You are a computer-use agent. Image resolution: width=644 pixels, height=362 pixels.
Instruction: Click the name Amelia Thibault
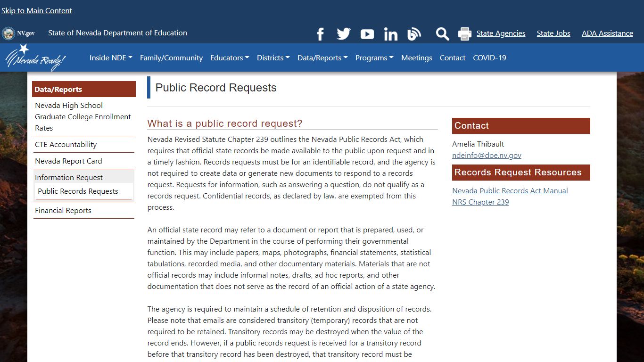478,144
